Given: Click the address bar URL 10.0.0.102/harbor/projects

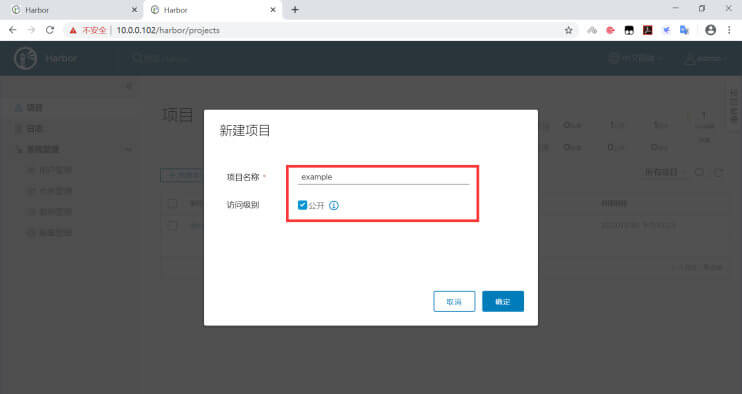Looking at the screenshot, I should [168, 30].
